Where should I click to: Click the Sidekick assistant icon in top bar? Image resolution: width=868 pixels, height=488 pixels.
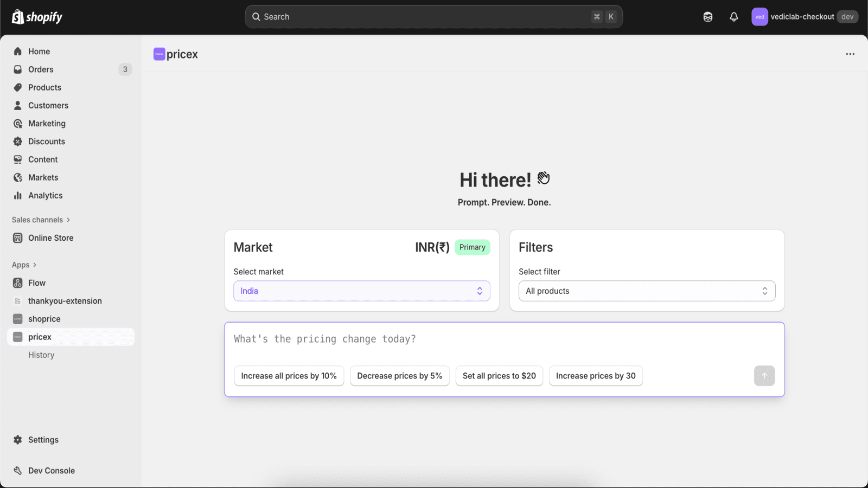click(707, 17)
